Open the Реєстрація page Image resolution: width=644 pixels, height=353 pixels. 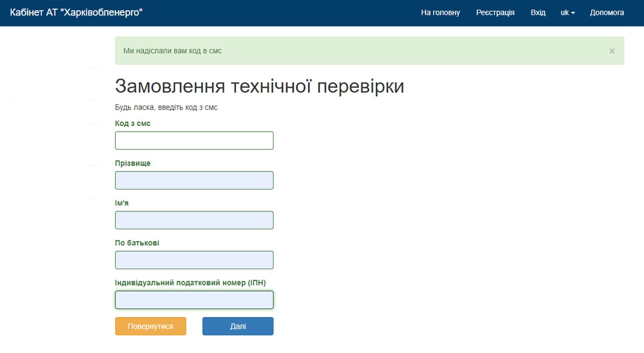click(x=495, y=13)
